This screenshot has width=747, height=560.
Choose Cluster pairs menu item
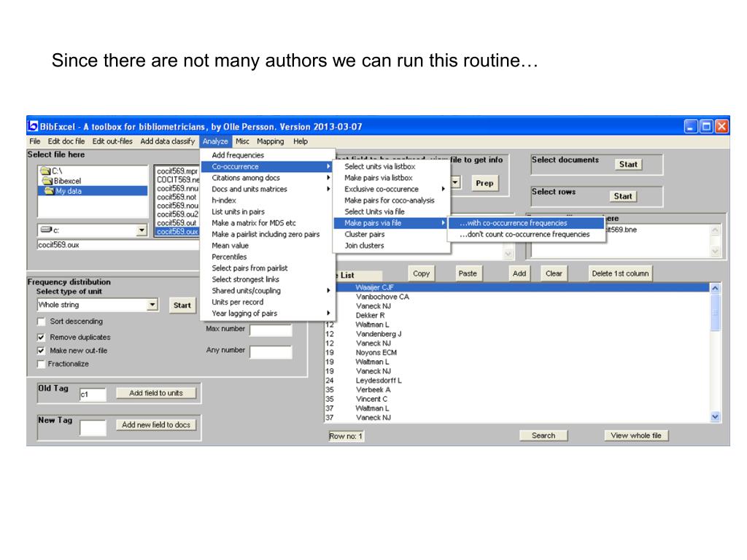tap(391, 234)
